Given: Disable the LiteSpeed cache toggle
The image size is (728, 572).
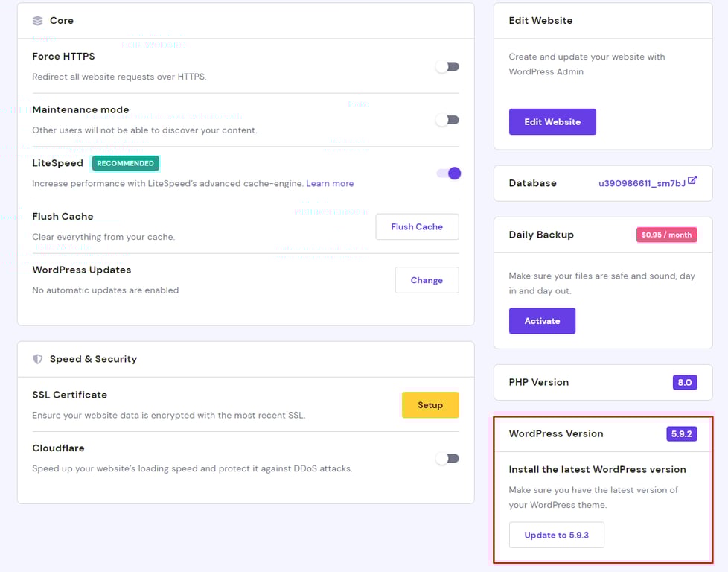Looking at the screenshot, I should [447, 173].
